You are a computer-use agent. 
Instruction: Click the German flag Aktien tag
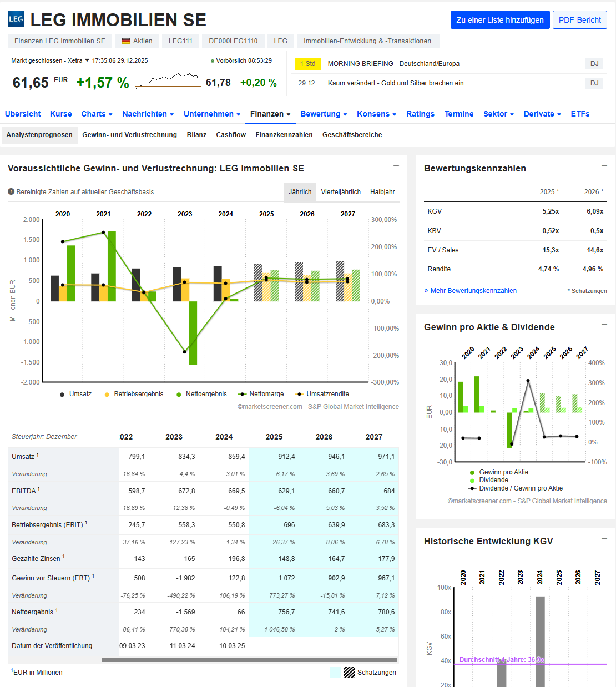[x=137, y=41]
